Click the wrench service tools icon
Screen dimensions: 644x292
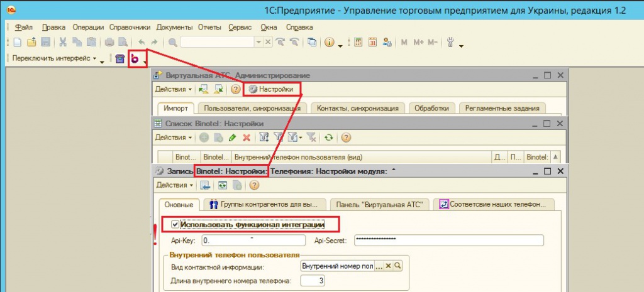[450, 42]
